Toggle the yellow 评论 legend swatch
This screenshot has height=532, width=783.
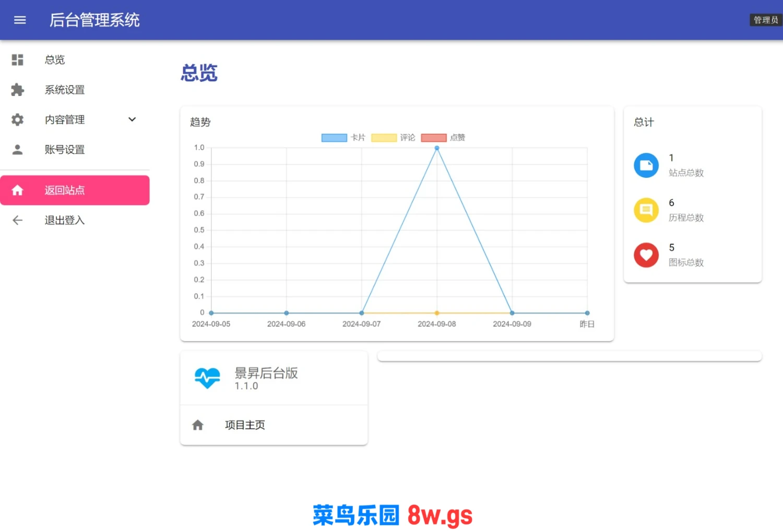[x=384, y=138]
